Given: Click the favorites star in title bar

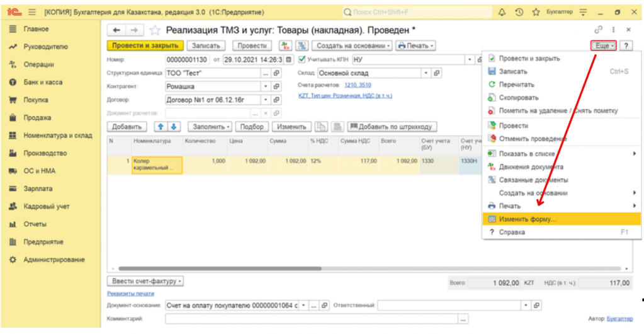Looking at the screenshot, I should pos(536,12).
